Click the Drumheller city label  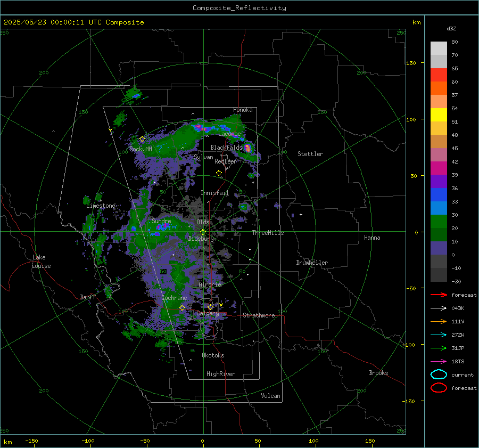click(x=312, y=263)
